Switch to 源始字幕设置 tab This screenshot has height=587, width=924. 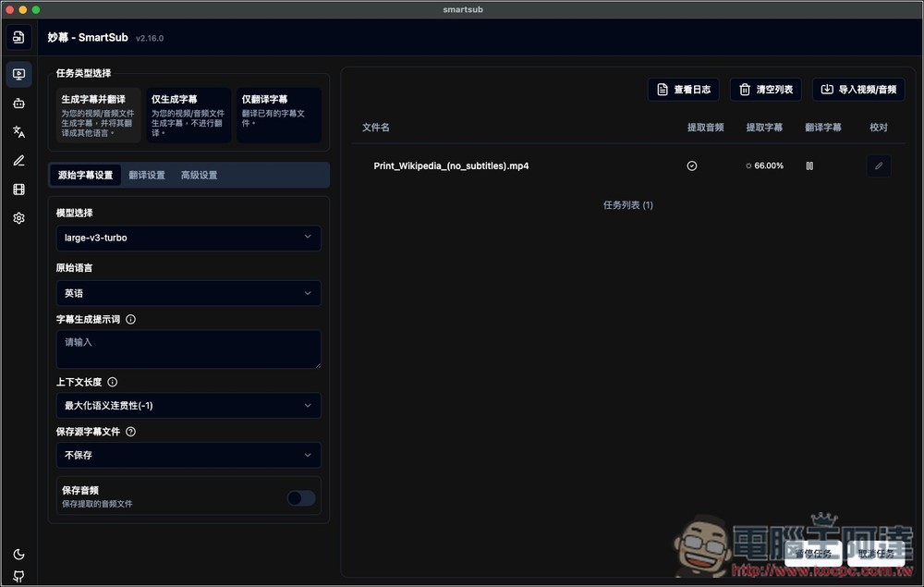click(85, 175)
